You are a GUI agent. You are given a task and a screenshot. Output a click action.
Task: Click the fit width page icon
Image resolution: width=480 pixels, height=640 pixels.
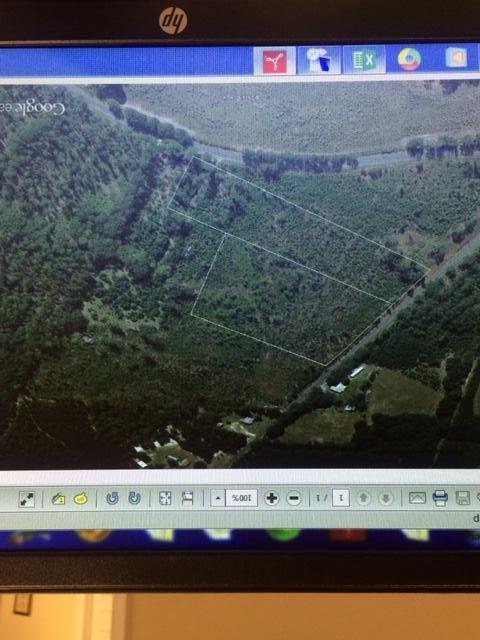(187, 498)
